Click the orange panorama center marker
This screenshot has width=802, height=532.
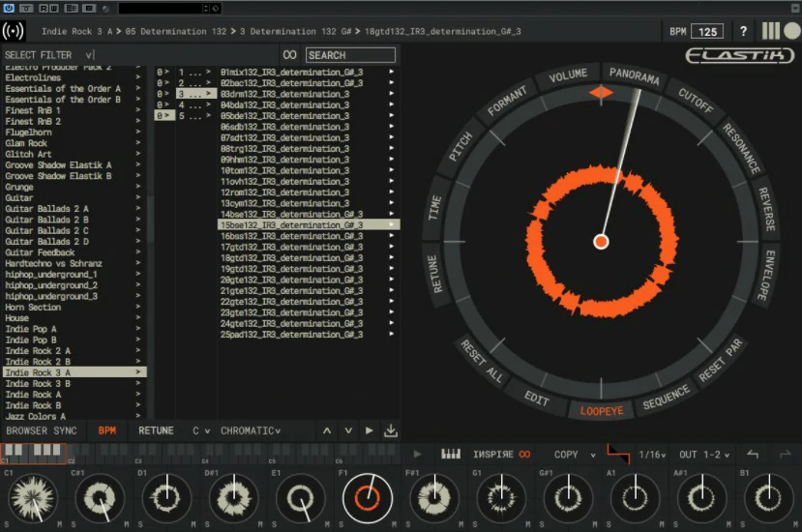601,93
